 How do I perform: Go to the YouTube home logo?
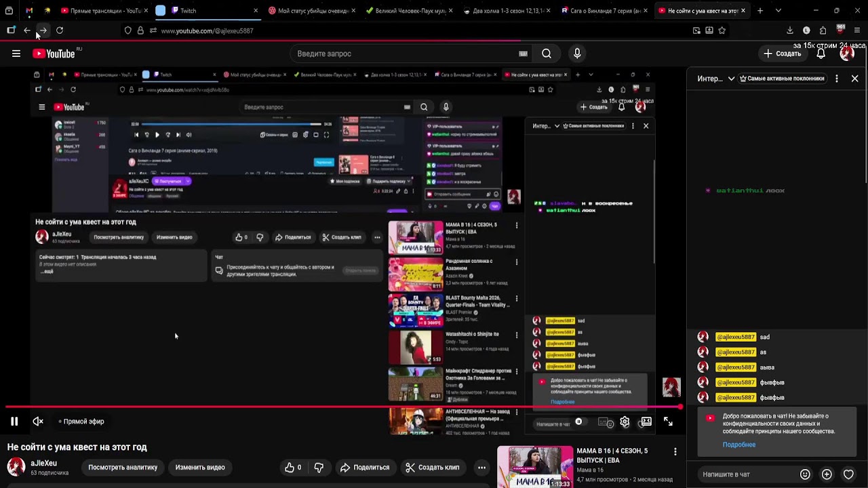point(54,54)
